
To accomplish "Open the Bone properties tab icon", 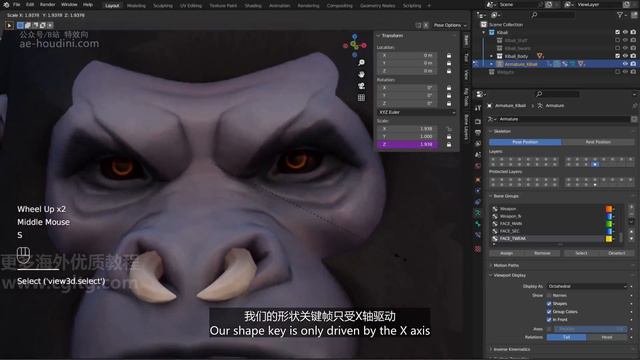I will (x=478, y=224).
